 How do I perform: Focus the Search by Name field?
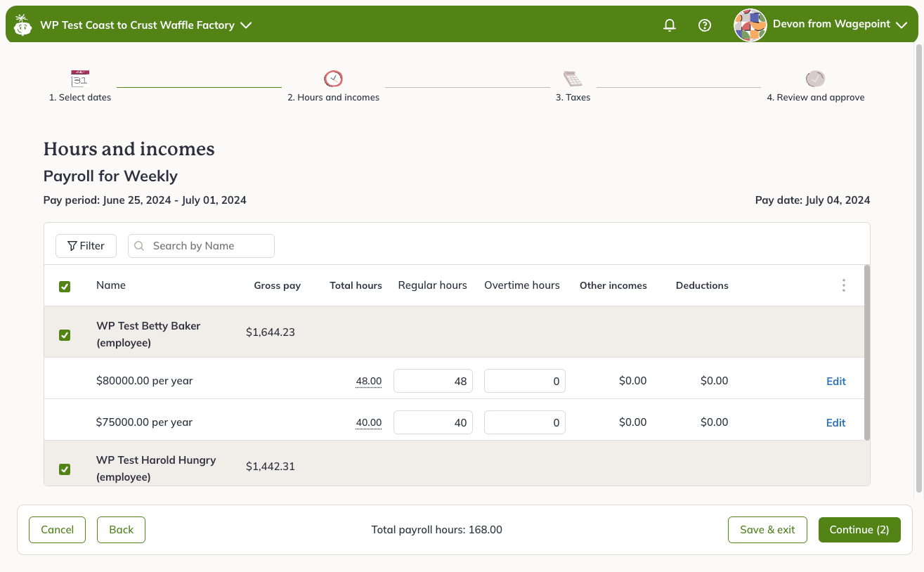click(201, 246)
